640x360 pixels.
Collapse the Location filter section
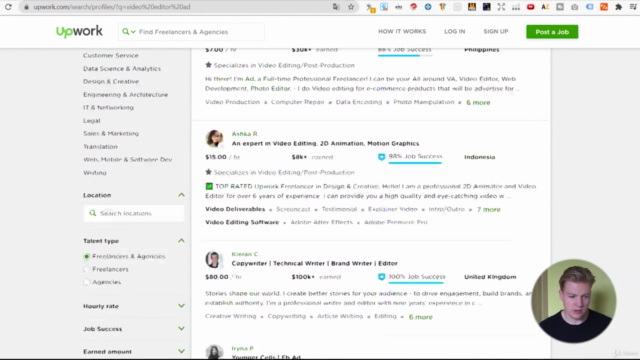pyautogui.click(x=181, y=195)
